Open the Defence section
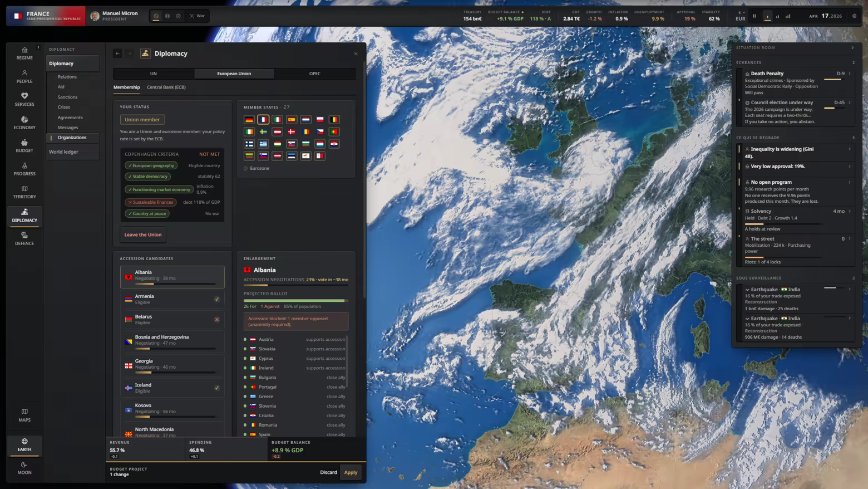The image size is (868, 489). coord(24,238)
